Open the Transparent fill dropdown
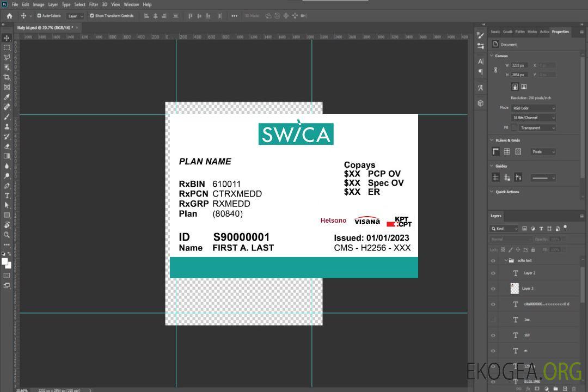The width and height of the screenshot is (588, 392). click(537, 128)
